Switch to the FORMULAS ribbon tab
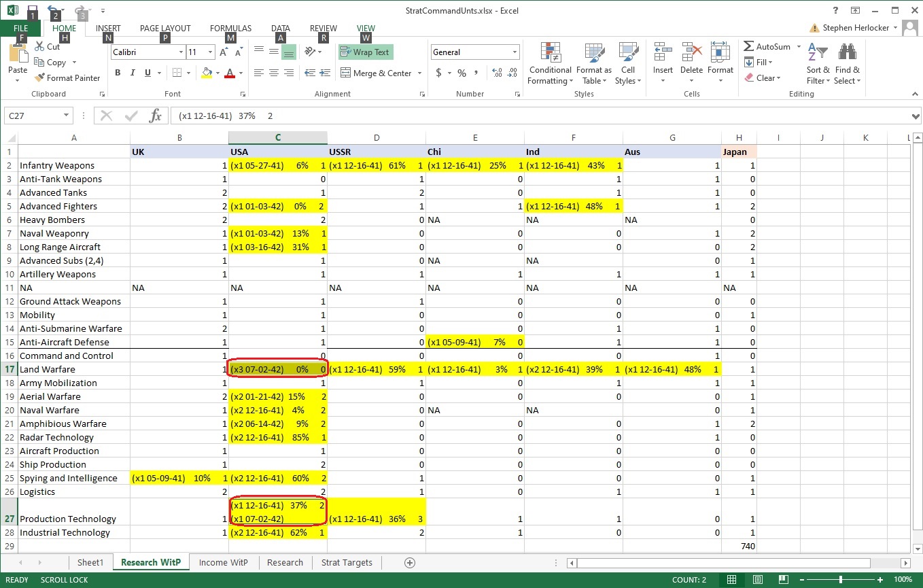This screenshot has width=923, height=588. (230, 29)
